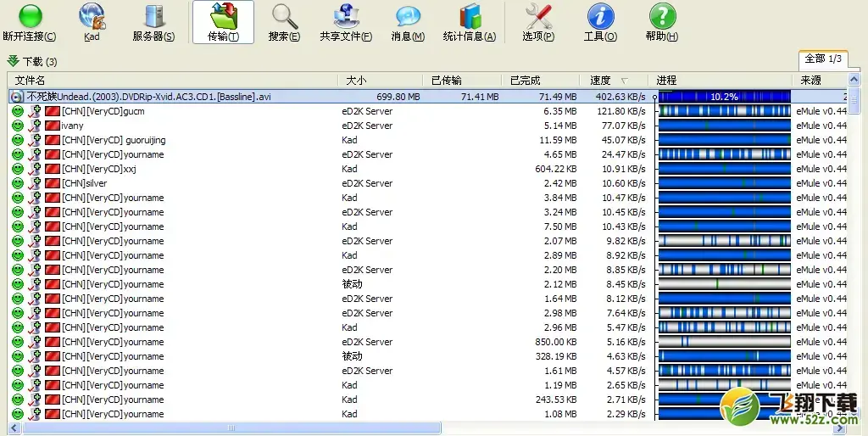Click the smiley icon of the gucm source
The image size is (868, 436).
pos(18,111)
